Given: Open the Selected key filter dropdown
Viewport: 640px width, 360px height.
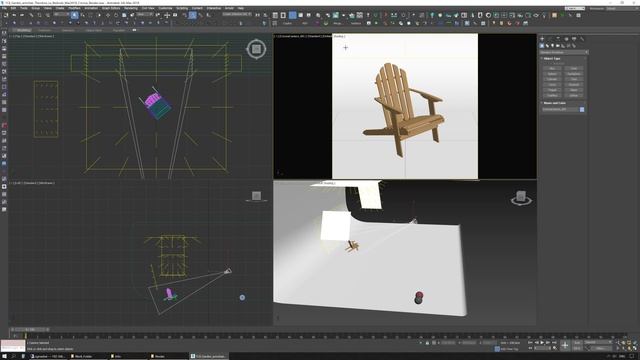Looking at the screenshot, I should point(598,342).
